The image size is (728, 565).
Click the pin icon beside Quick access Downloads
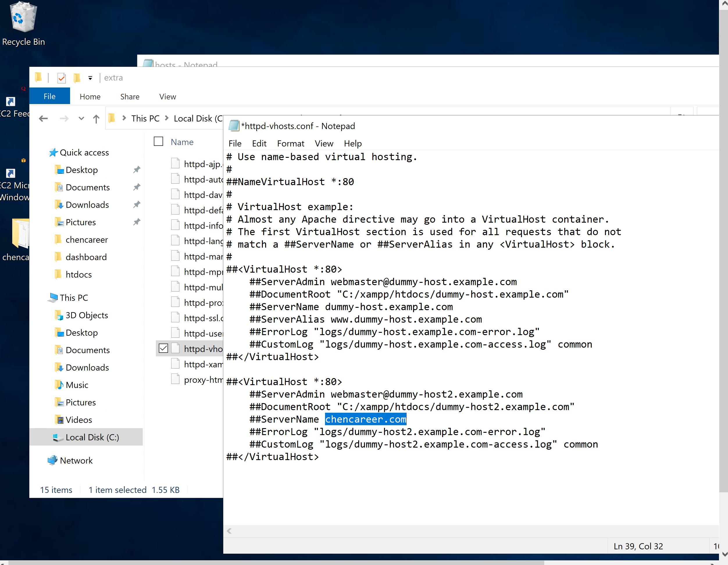[x=137, y=204]
